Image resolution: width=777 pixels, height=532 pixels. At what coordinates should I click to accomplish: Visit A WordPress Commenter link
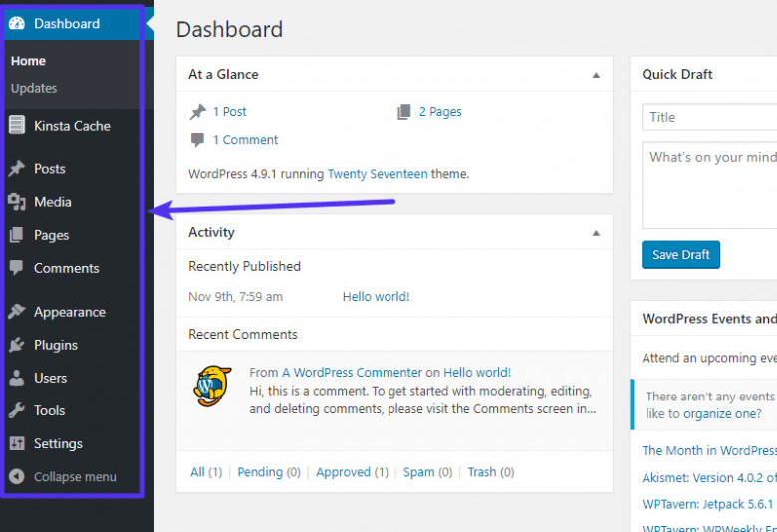pos(352,372)
